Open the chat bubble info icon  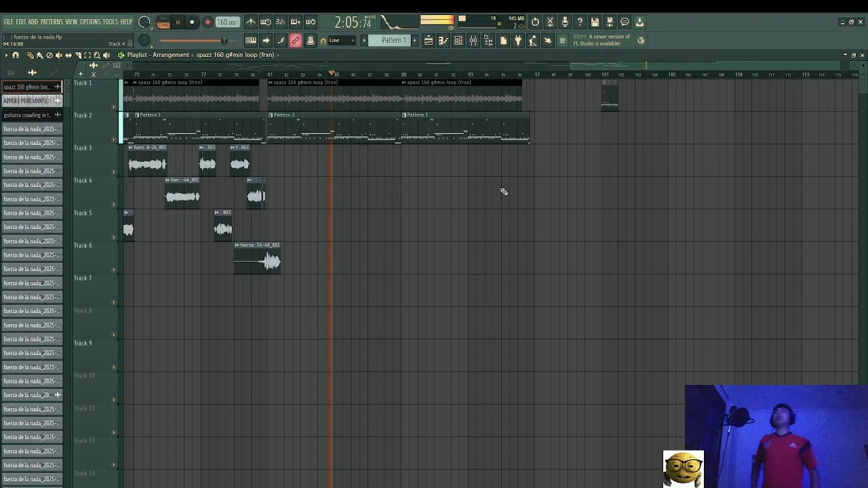625,22
